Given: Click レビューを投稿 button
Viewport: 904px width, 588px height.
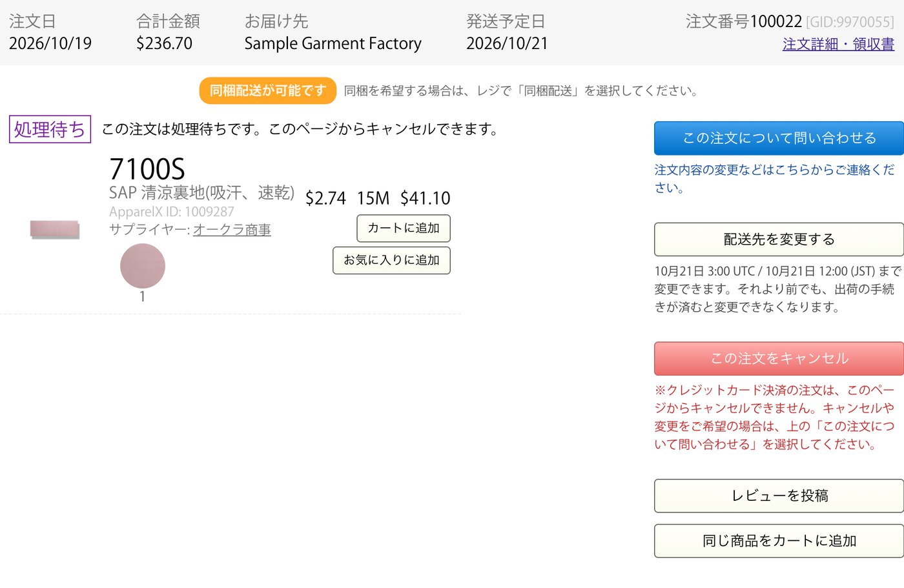Looking at the screenshot, I should [x=779, y=496].
